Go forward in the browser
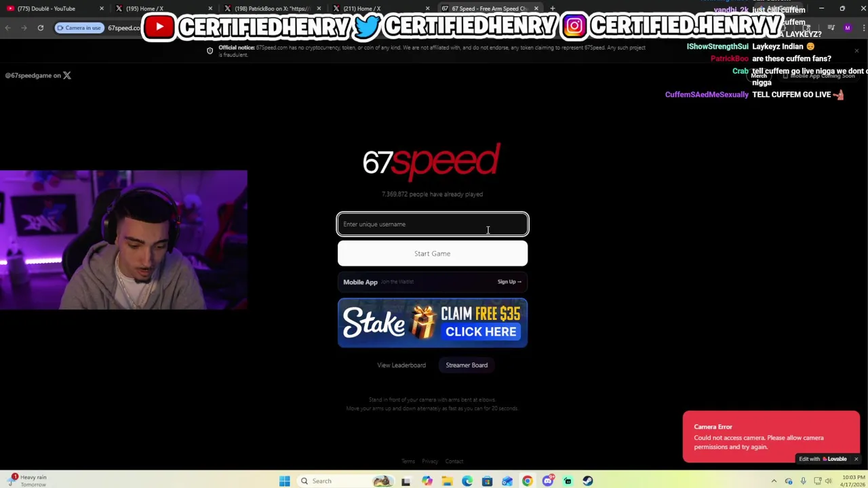Screen dimensions: 868x488 tap(24, 28)
